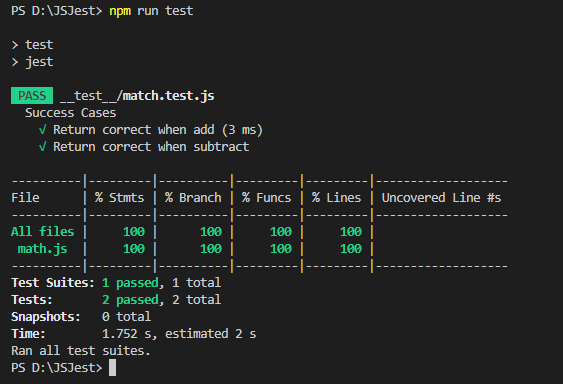The width and height of the screenshot is (563, 384).
Task: Click the Snapshots summary label
Action: [46, 317]
